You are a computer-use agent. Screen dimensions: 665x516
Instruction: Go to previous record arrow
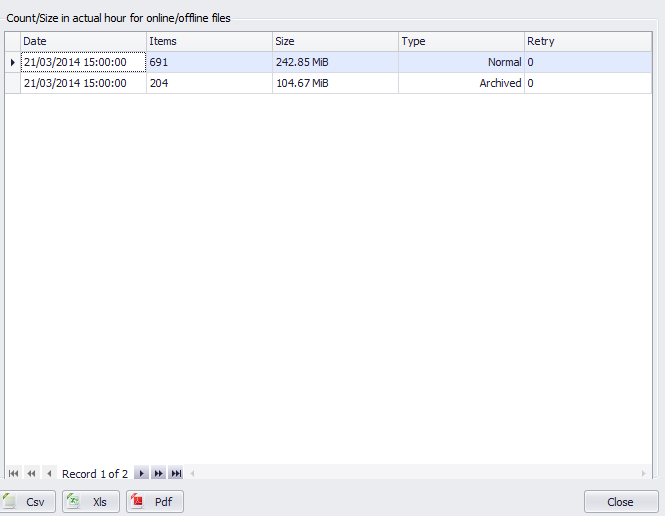(49, 473)
